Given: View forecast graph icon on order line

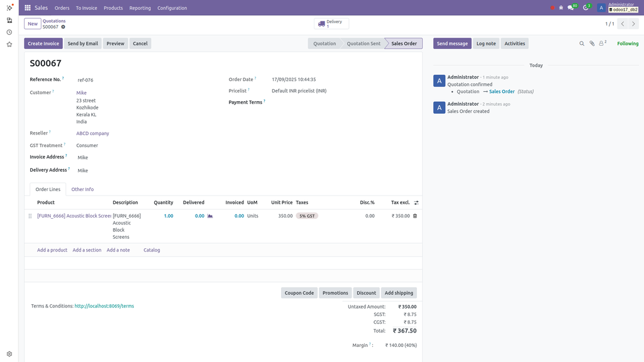Looking at the screenshot, I should tap(209, 216).
